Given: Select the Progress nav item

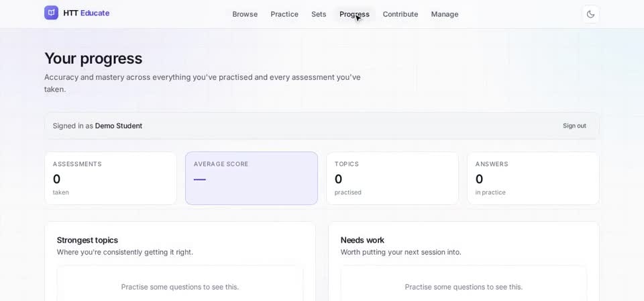Looking at the screenshot, I should [x=354, y=14].
